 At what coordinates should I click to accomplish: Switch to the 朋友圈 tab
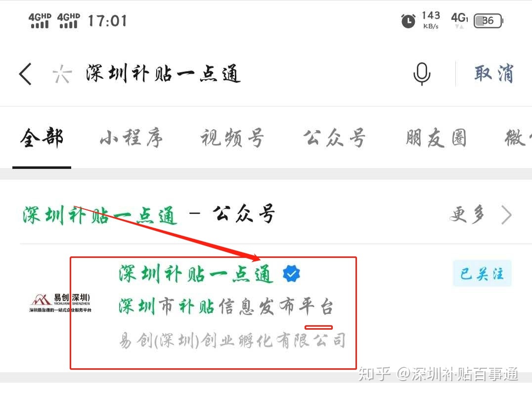(436, 138)
